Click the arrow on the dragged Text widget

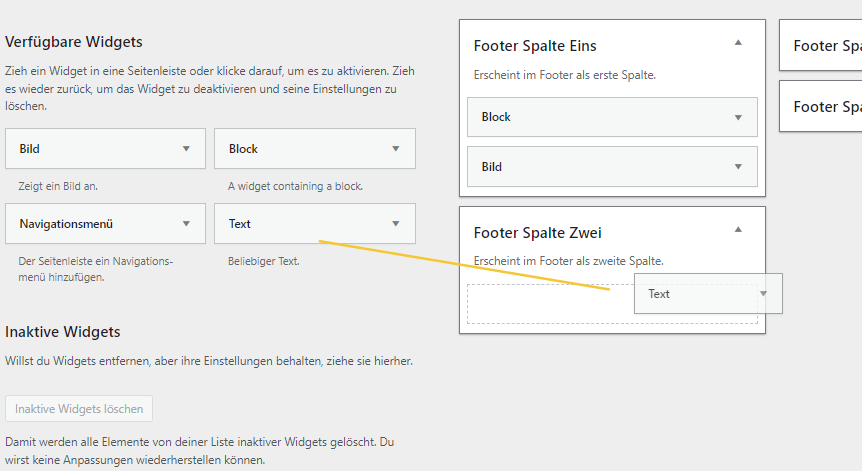coord(764,294)
